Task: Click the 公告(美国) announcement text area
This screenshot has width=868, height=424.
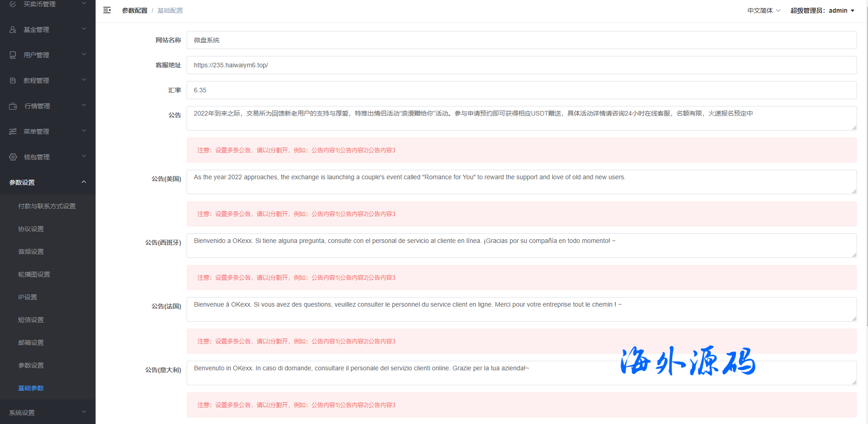Action: click(521, 182)
